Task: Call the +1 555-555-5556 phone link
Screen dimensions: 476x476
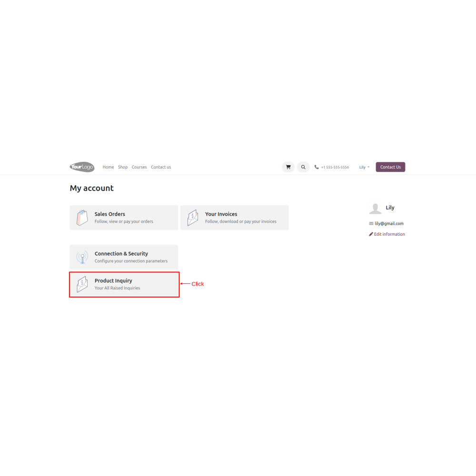Action: point(335,167)
